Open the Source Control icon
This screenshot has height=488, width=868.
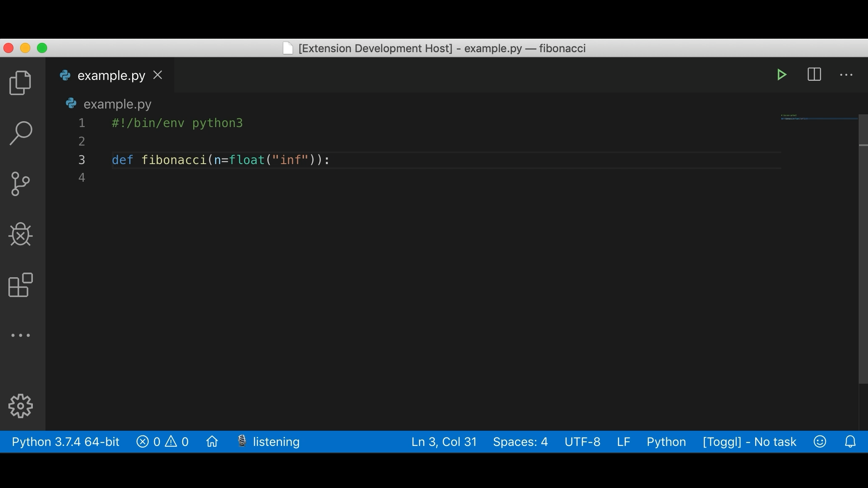[x=20, y=184]
